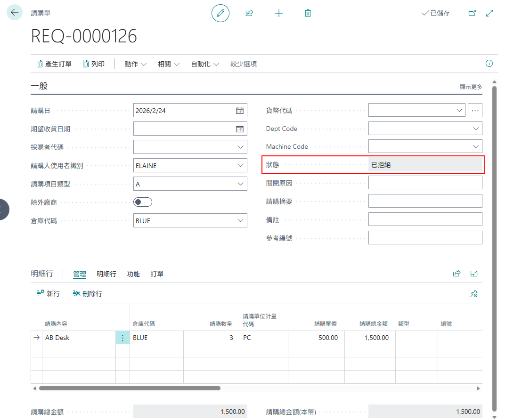
Task: Expand the 採購者代碼 dropdown
Action: coord(240,147)
